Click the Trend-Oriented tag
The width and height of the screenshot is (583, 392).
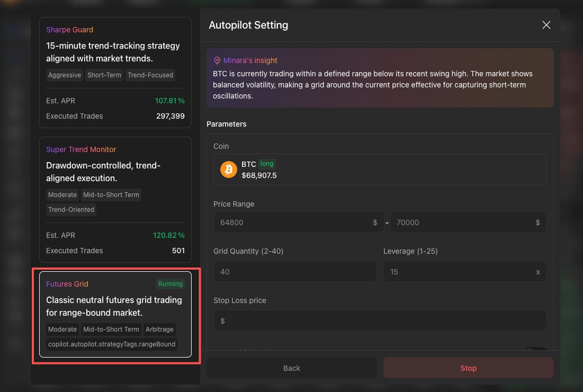tap(71, 210)
